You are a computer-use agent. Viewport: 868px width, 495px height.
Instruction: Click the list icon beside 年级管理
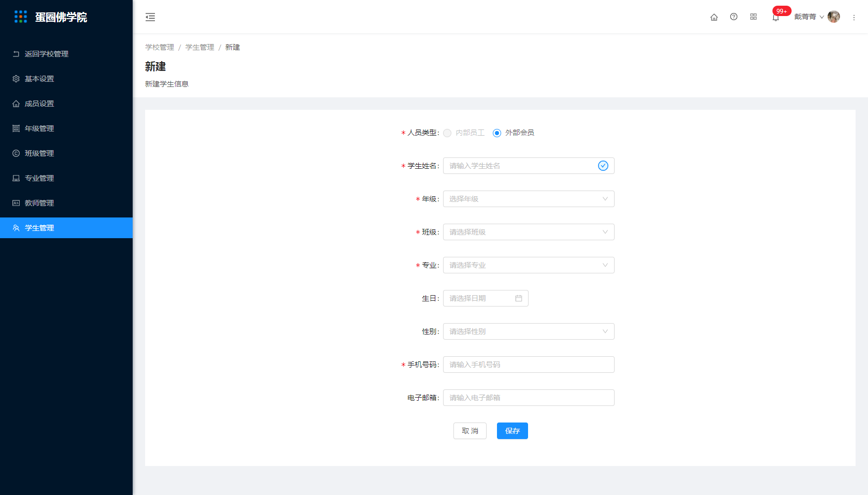[x=16, y=128]
